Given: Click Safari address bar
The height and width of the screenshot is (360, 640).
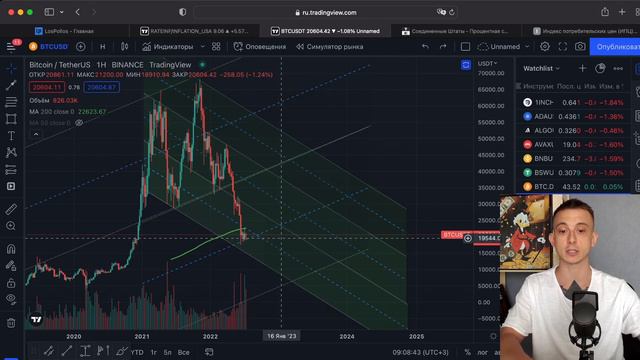Looking at the screenshot, I should coord(325,12).
